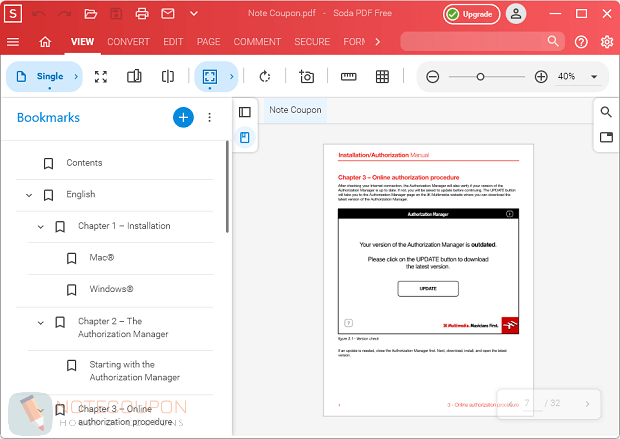Click the UPDATE button in document
Image resolution: width=620 pixels, height=439 pixels.
428,289
